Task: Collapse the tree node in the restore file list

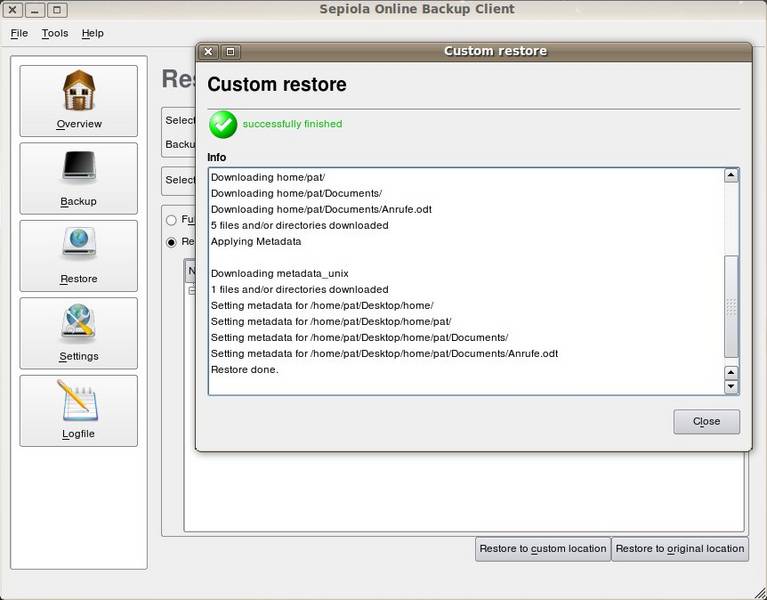Action: (192, 290)
